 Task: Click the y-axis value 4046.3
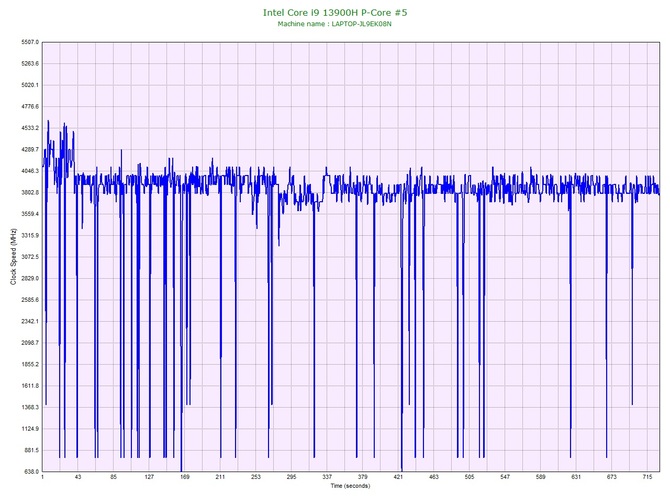click(x=30, y=171)
